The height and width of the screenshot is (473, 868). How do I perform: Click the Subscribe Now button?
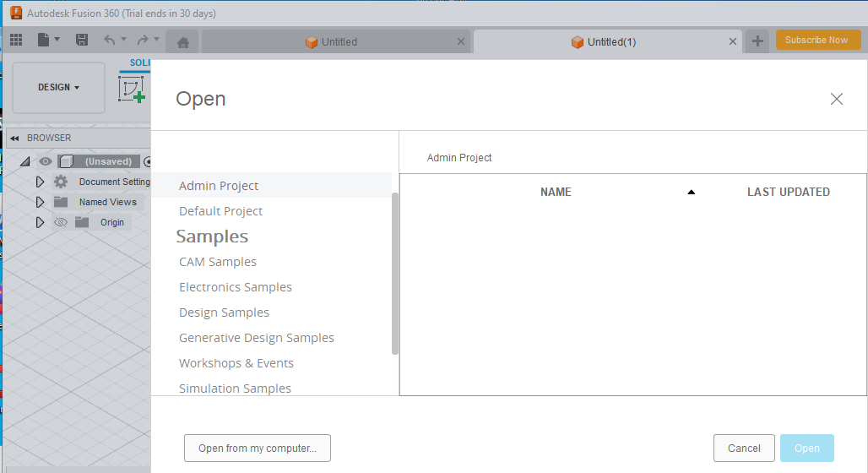click(817, 40)
